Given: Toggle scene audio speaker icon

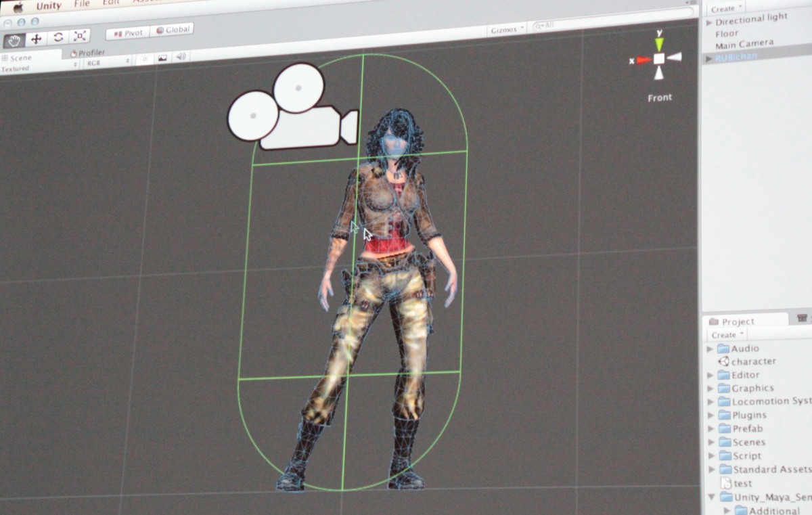Looking at the screenshot, I should point(181,57).
